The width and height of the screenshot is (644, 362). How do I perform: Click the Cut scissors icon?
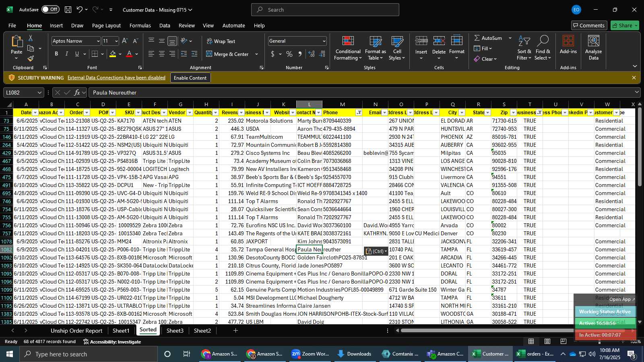[31, 38]
